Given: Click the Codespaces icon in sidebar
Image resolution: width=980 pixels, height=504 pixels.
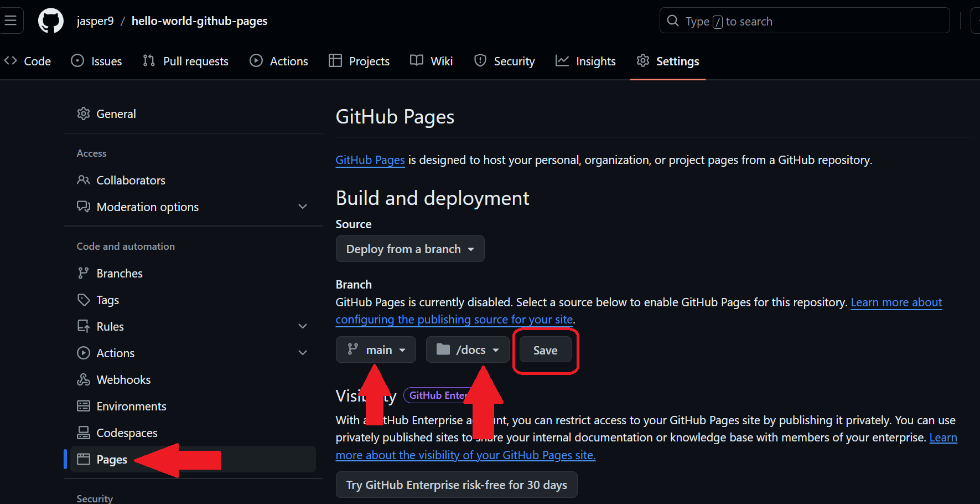Looking at the screenshot, I should click(x=84, y=433).
